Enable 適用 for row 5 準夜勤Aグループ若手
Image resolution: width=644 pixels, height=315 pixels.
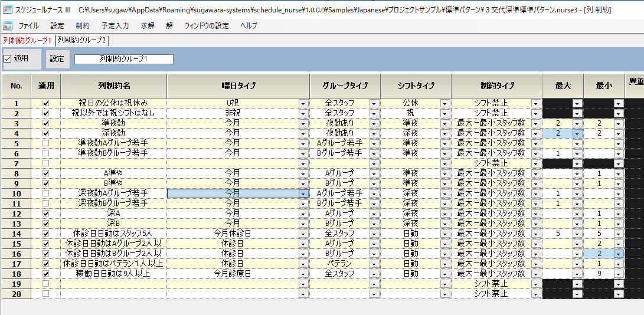click(x=45, y=143)
